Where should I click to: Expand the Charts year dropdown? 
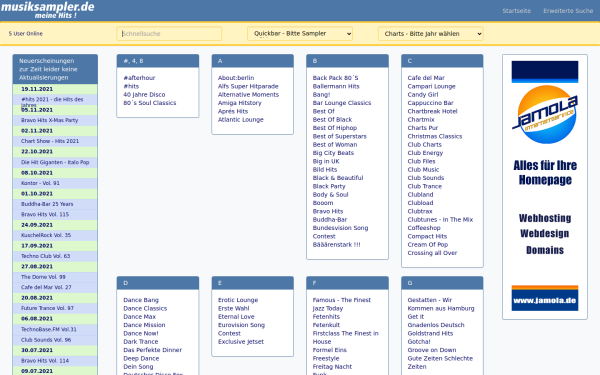click(431, 34)
